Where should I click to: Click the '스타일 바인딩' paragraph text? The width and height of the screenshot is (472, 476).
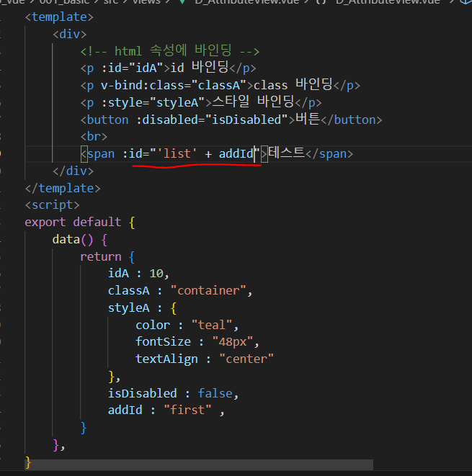tap(253, 102)
